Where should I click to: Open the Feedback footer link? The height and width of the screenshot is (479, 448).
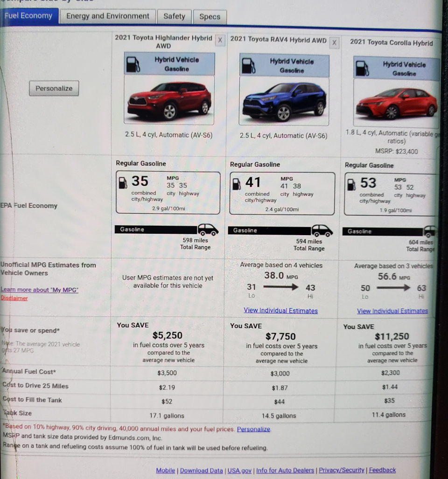click(382, 470)
